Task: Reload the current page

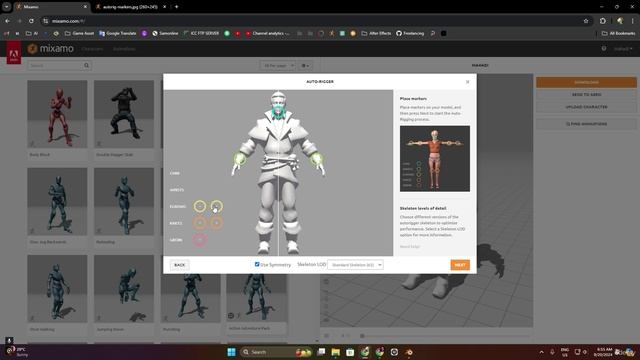Action: pos(31,21)
